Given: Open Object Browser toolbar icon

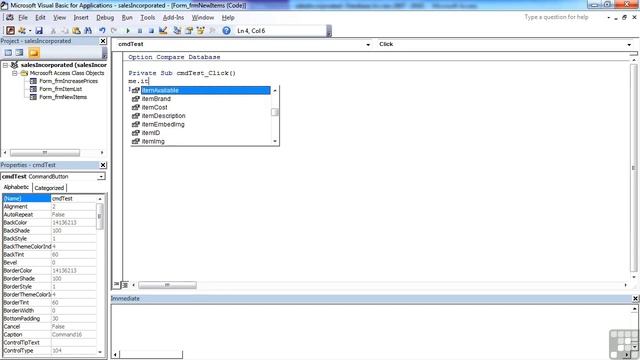Looking at the screenshot, I should pyautogui.click(x=200, y=31).
